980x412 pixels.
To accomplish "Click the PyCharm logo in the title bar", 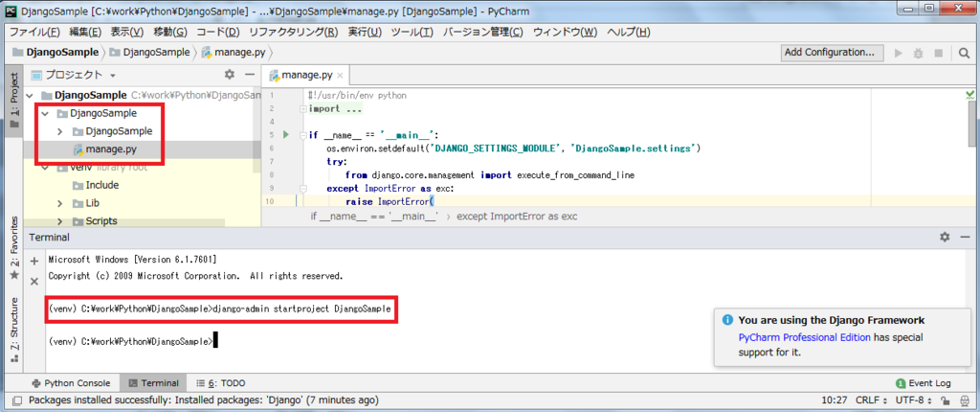I will (10, 11).
